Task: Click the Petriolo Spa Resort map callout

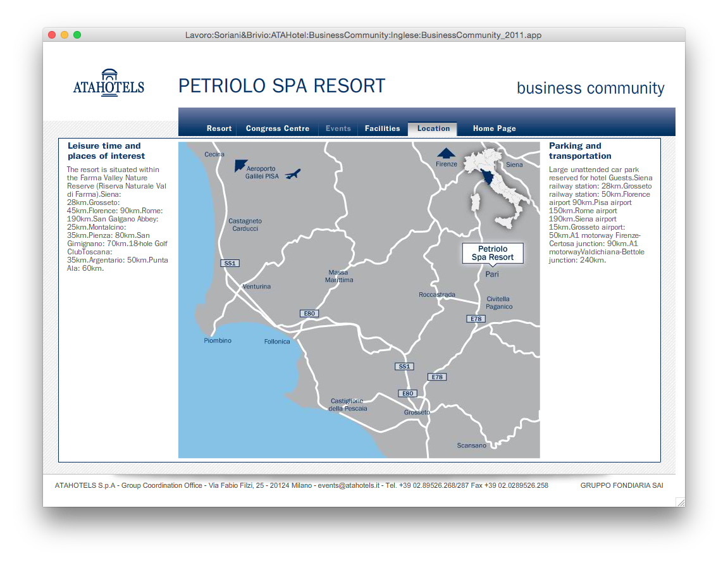Action: point(493,254)
